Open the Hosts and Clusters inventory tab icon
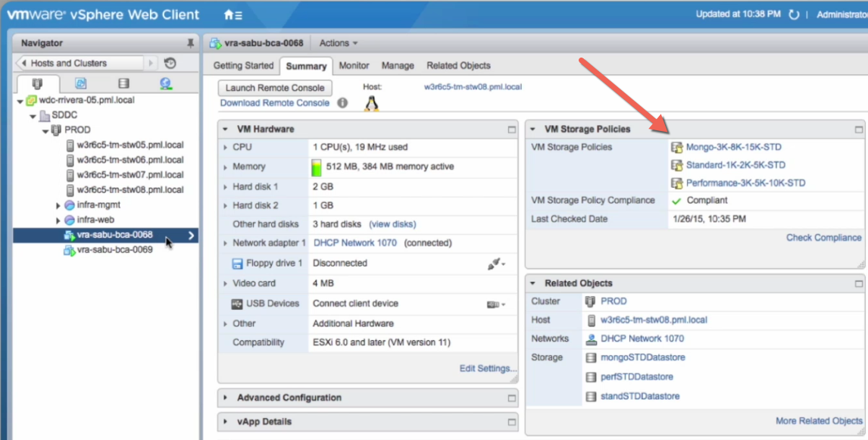The height and width of the screenshot is (440, 868). click(x=37, y=83)
